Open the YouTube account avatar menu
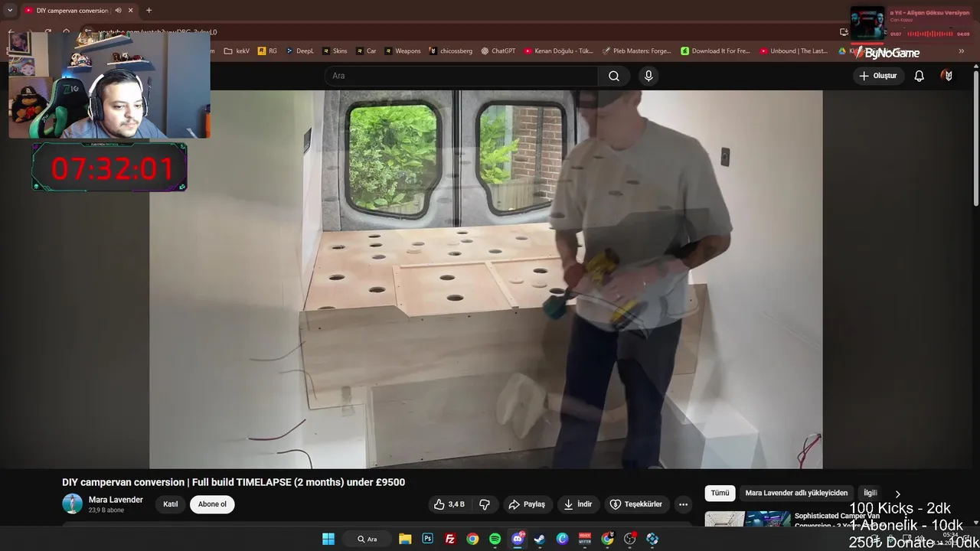The height and width of the screenshot is (551, 980). click(x=948, y=76)
